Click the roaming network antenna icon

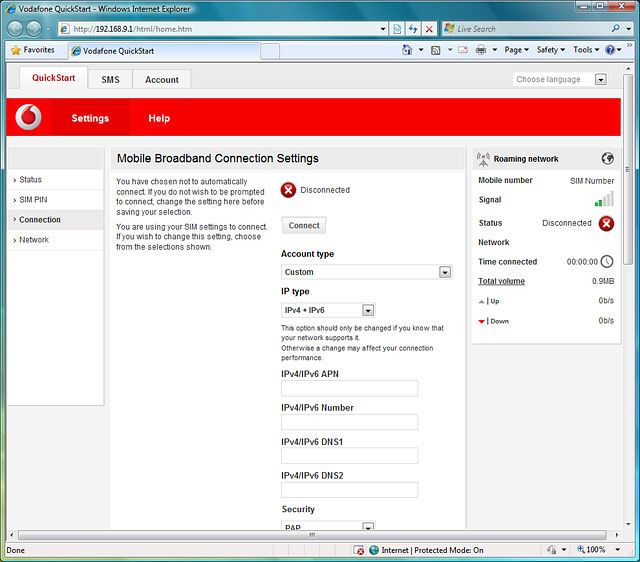point(483,158)
